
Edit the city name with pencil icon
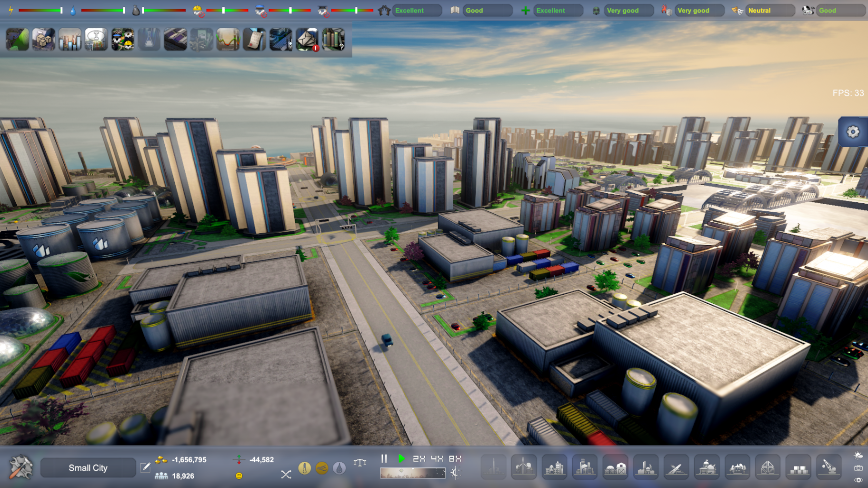[146, 468]
